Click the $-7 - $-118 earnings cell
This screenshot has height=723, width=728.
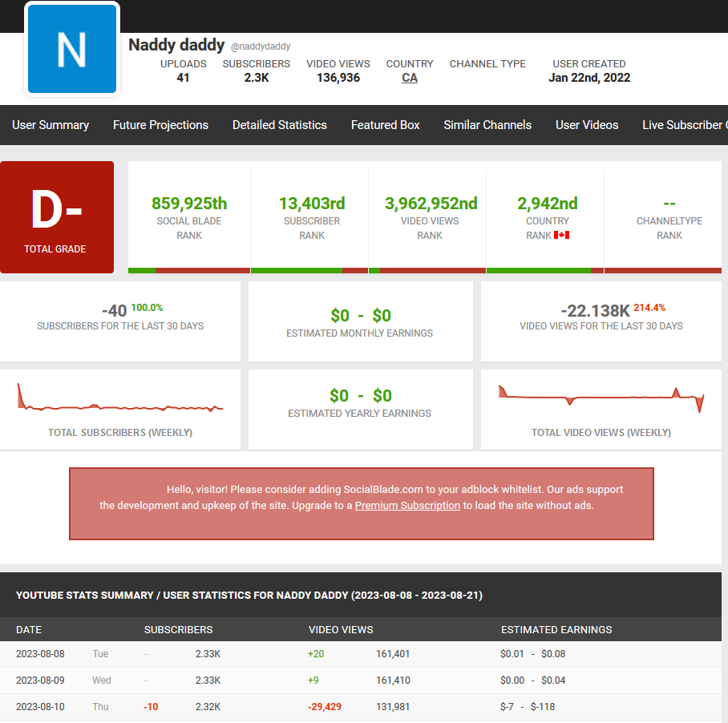528,707
